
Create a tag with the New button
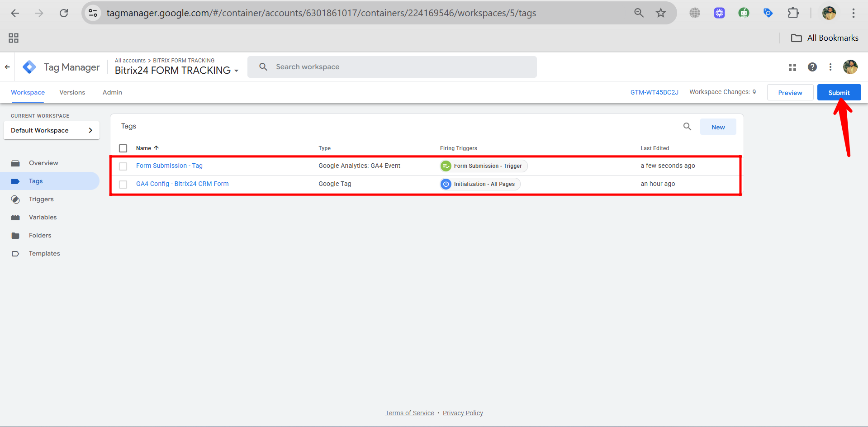718,127
